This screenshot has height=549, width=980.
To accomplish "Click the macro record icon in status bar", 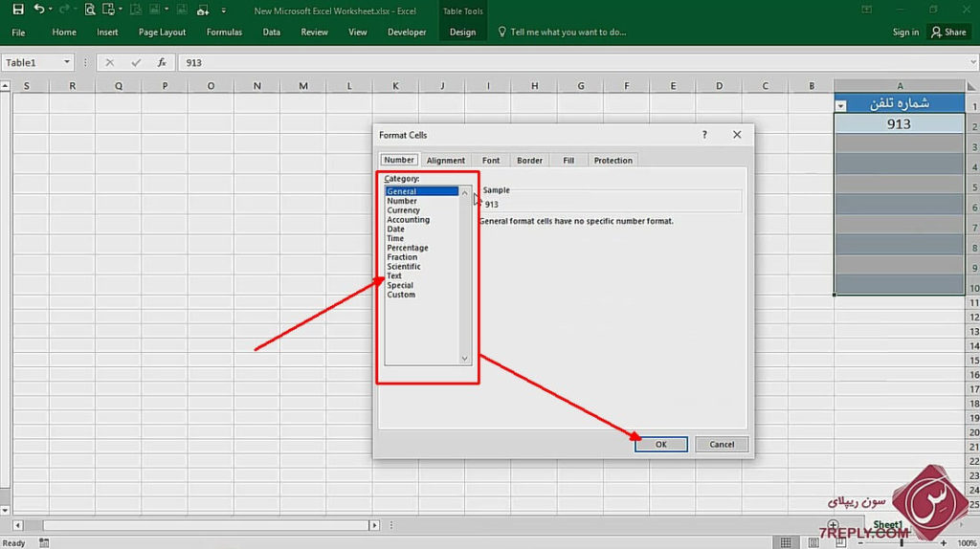I will pos(44,542).
